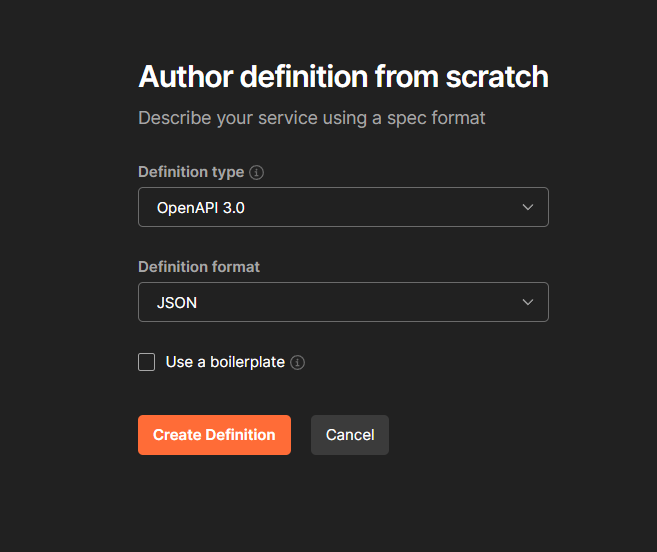The width and height of the screenshot is (657, 552).
Task: Click the Definition type label
Action: coord(191,172)
